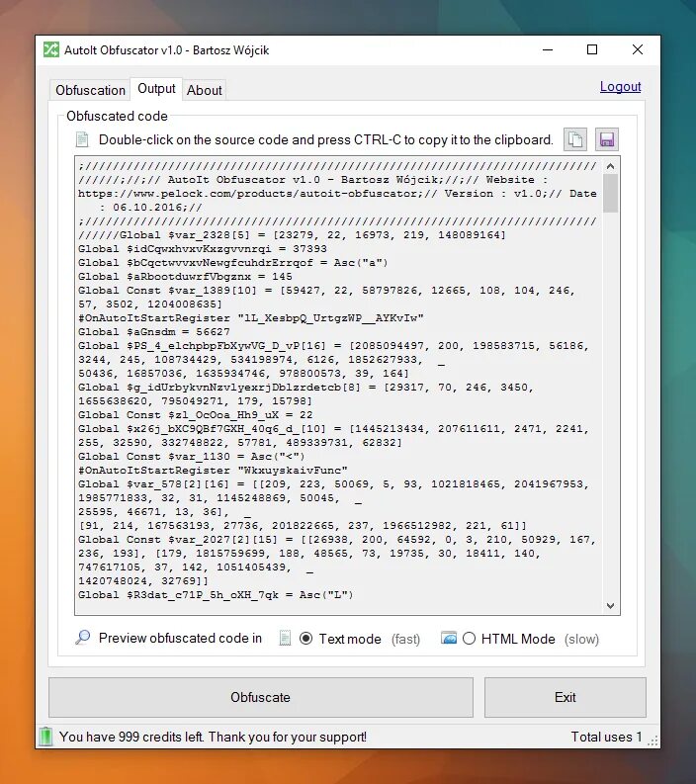
Task: Click the 'Global Const $var_1130' line
Action: (192, 457)
